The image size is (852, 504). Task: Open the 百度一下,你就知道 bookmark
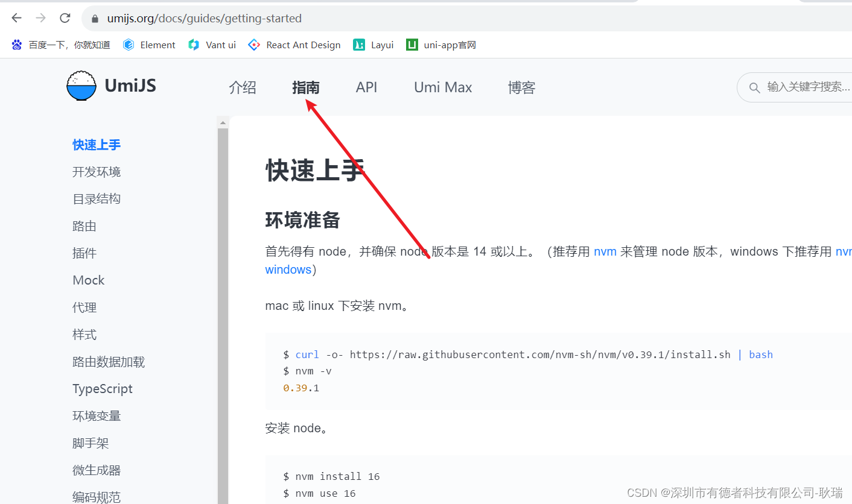pyautogui.click(x=69, y=45)
